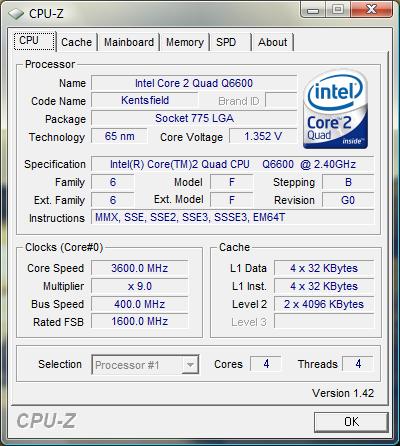Screen dimensions: 400x446
Task: Select the Memory tab
Action: 185,42
